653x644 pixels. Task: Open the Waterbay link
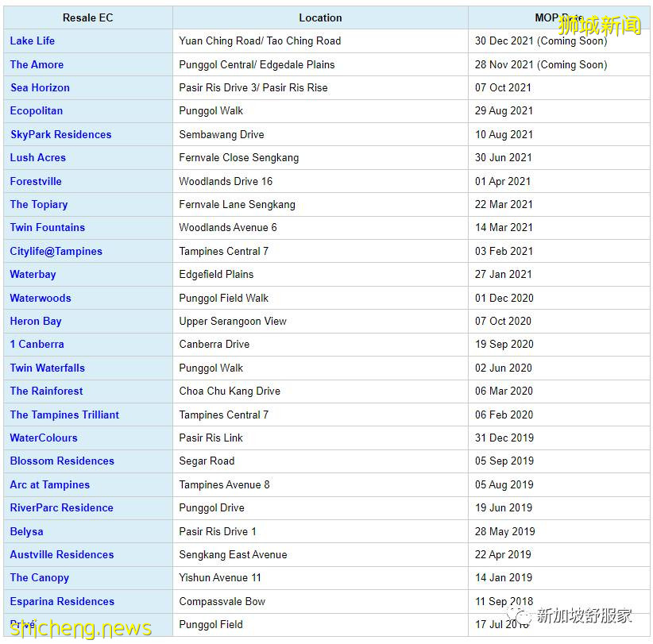[x=33, y=274]
